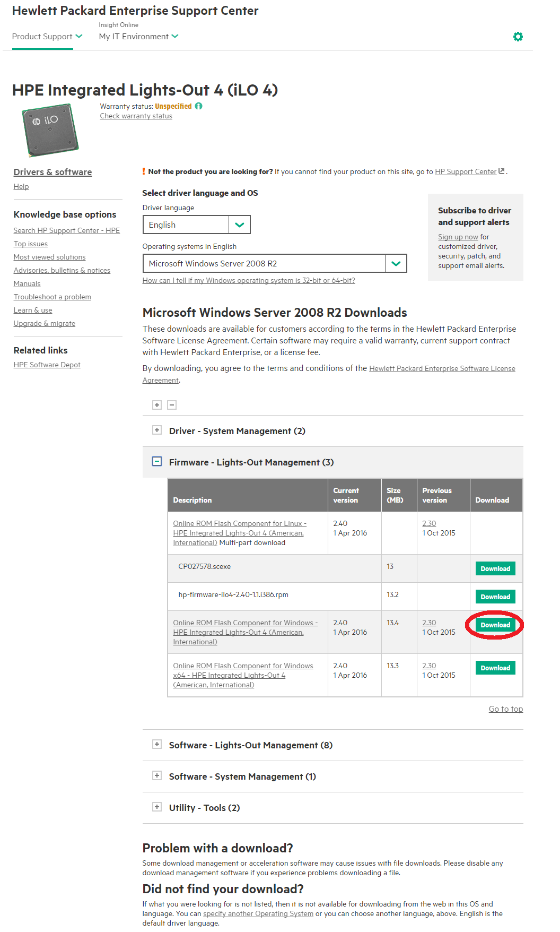This screenshot has height=932, width=560.
Task: Click the hp-firmware-ilo4-2.40-1.1.i386.rpm file name
Action: coord(233,594)
